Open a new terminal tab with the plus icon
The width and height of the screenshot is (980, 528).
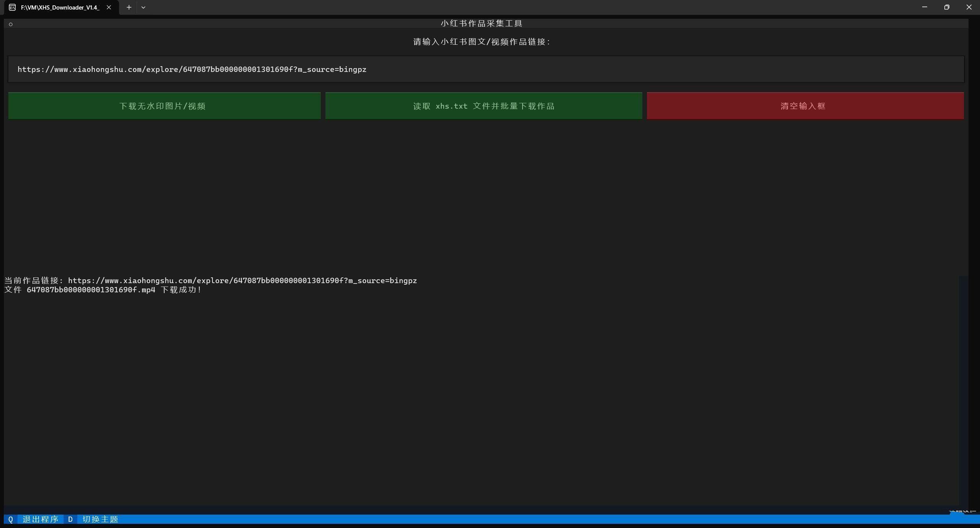click(129, 7)
